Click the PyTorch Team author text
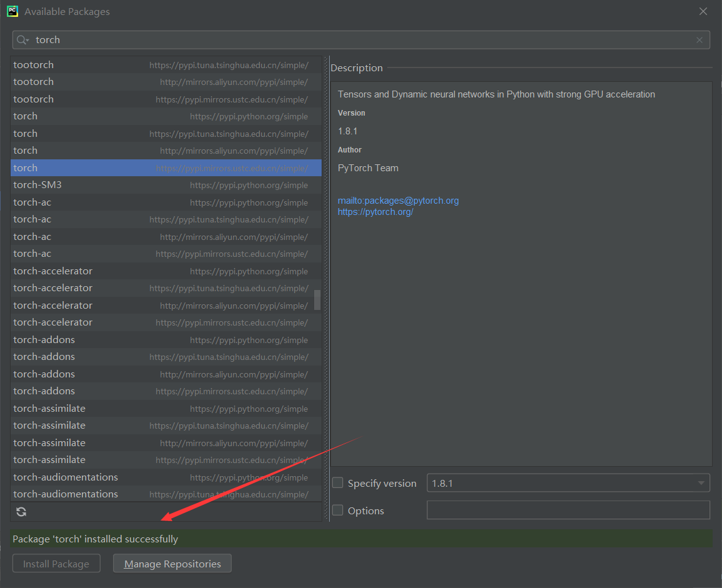The image size is (722, 588). pos(368,167)
